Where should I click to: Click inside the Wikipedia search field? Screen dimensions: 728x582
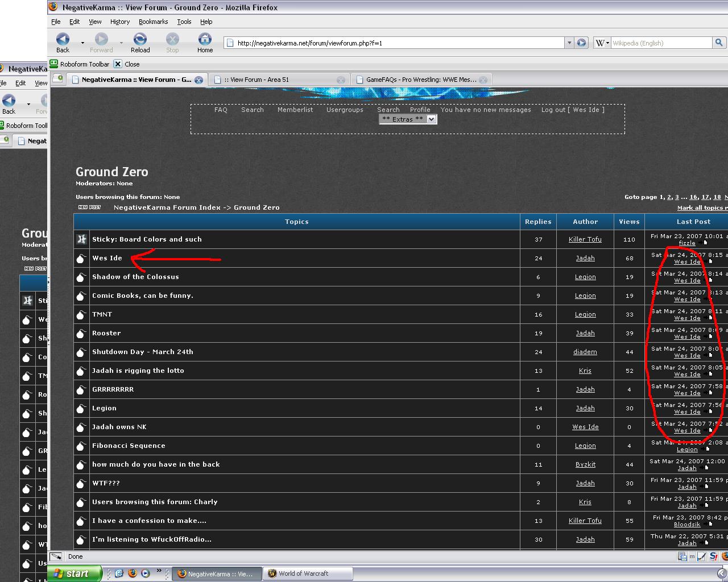click(660, 43)
